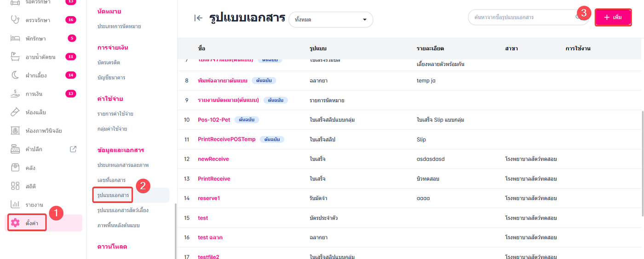Click the external link icon beside ค้าปลีก
Screen dimensions: 644x259
tap(73, 149)
